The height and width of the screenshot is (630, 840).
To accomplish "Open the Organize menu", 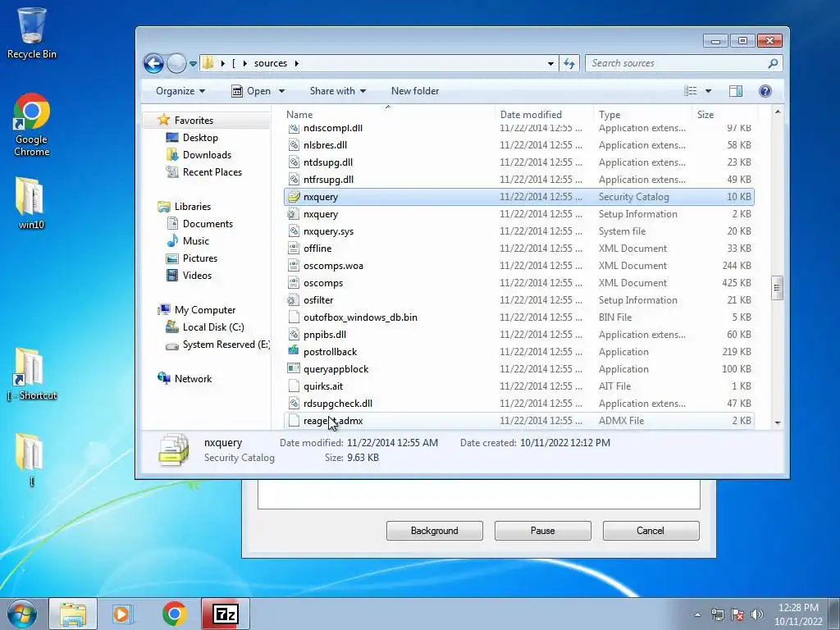I will (x=180, y=91).
